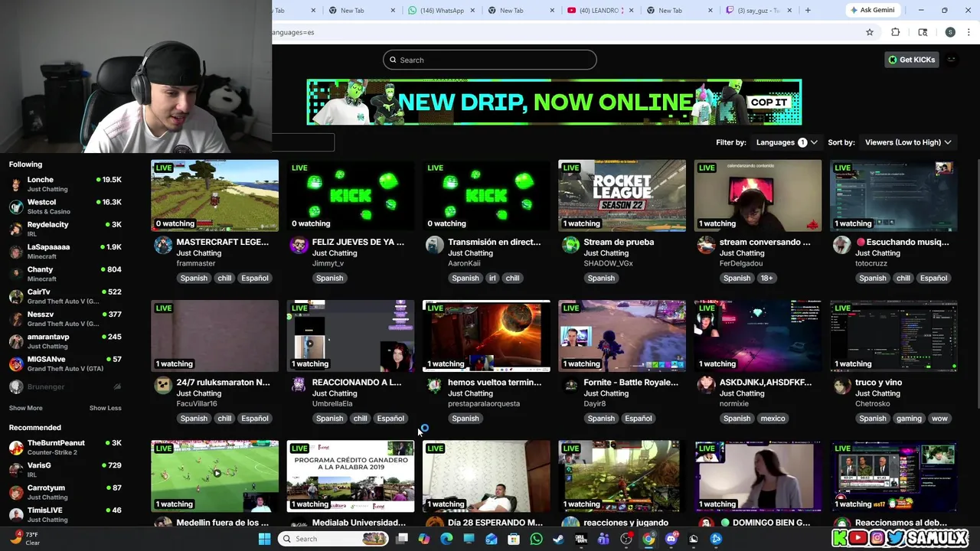Open followed channel Chanty

pyautogui.click(x=65, y=274)
